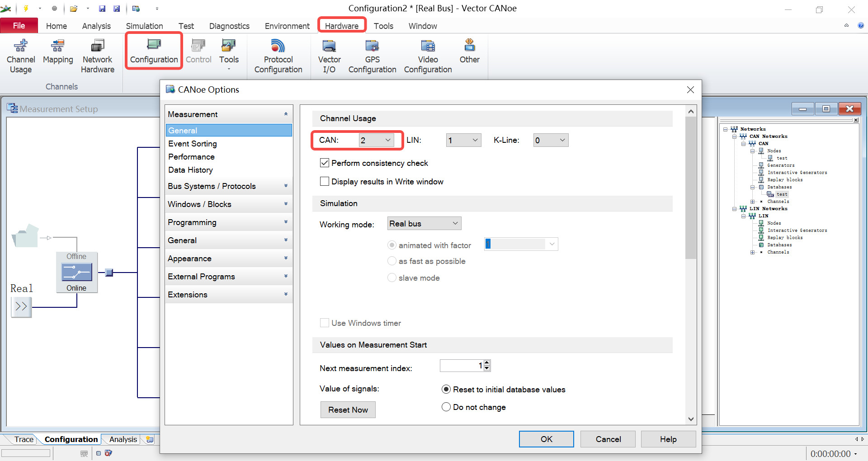Click Cancel in CANoe Options

(608, 439)
